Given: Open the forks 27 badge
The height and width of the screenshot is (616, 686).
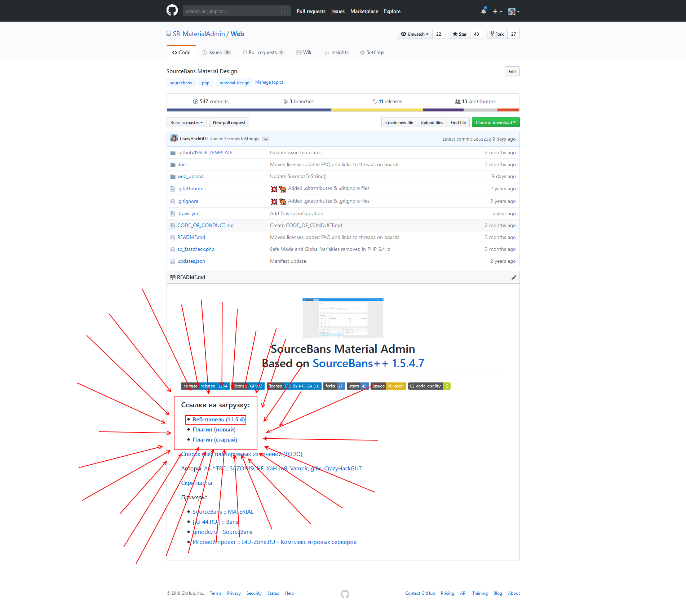Looking at the screenshot, I should coord(333,386).
